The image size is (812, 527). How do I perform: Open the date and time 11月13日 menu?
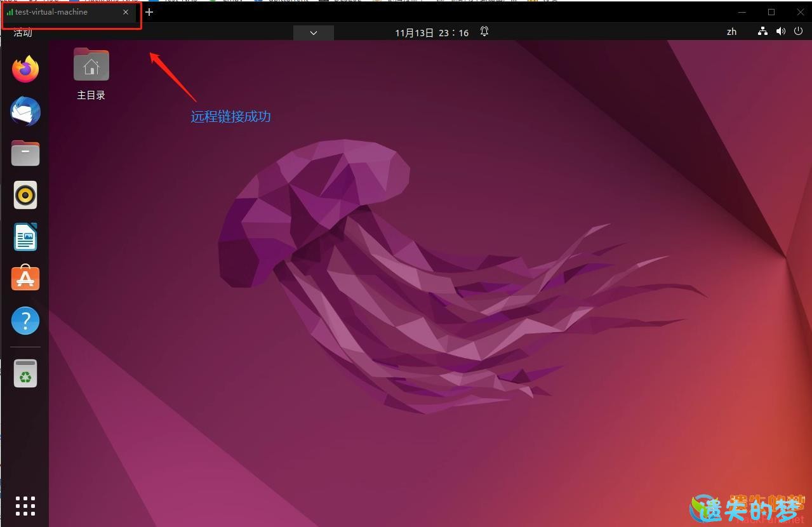coord(432,32)
